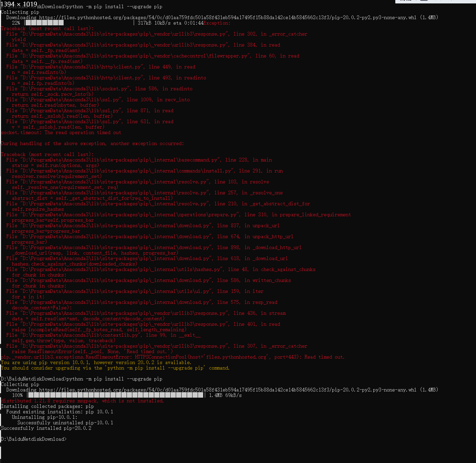Select 'self.gen.throw(type, value, traceback)' line
476x463 pixels.
(63, 340)
